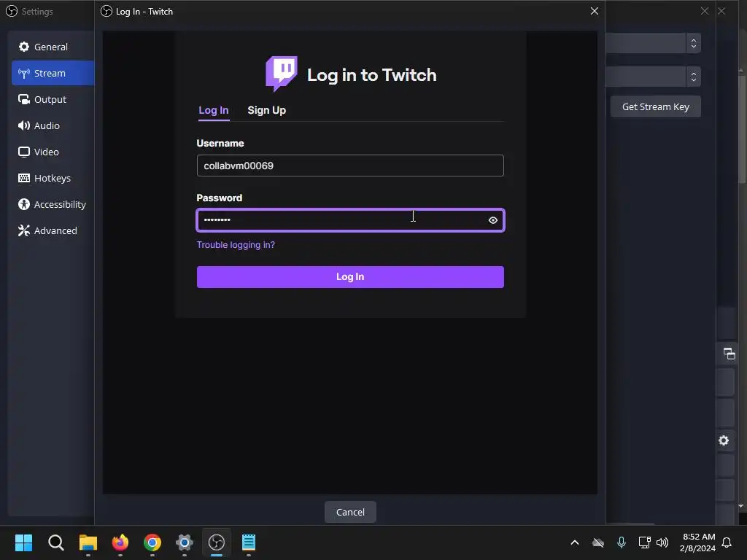Image resolution: width=747 pixels, height=560 pixels.
Task: Click the purple Log In button
Action: click(x=350, y=276)
